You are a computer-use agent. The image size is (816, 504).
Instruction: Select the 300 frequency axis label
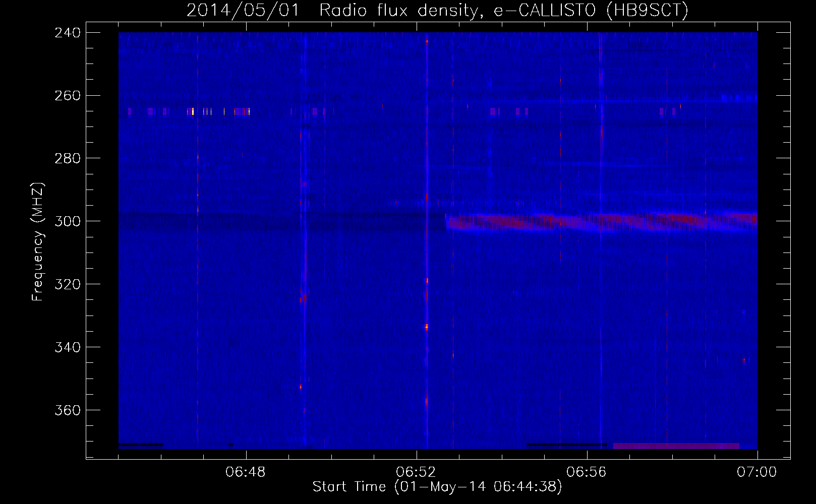pyautogui.click(x=67, y=221)
